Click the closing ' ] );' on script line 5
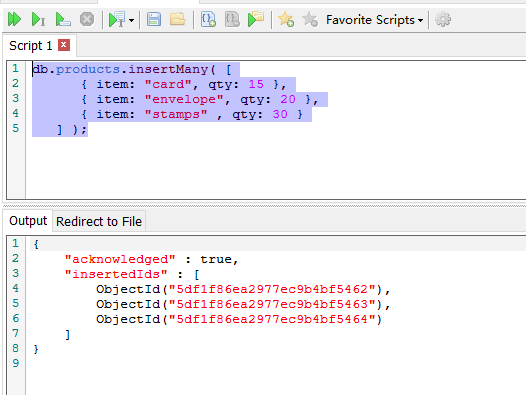 pyautogui.click(x=72, y=130)
